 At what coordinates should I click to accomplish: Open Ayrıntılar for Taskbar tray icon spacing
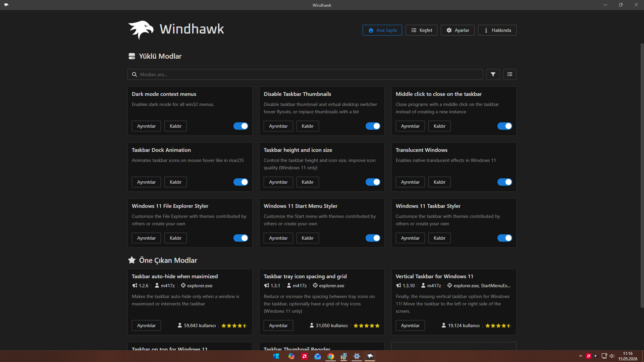[278, 325]
